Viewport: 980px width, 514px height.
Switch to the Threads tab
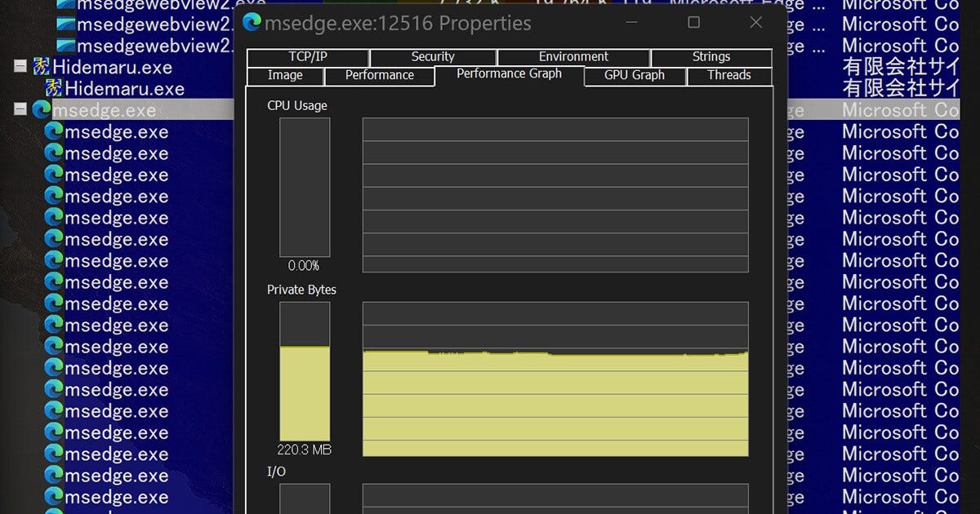point(728,75)
